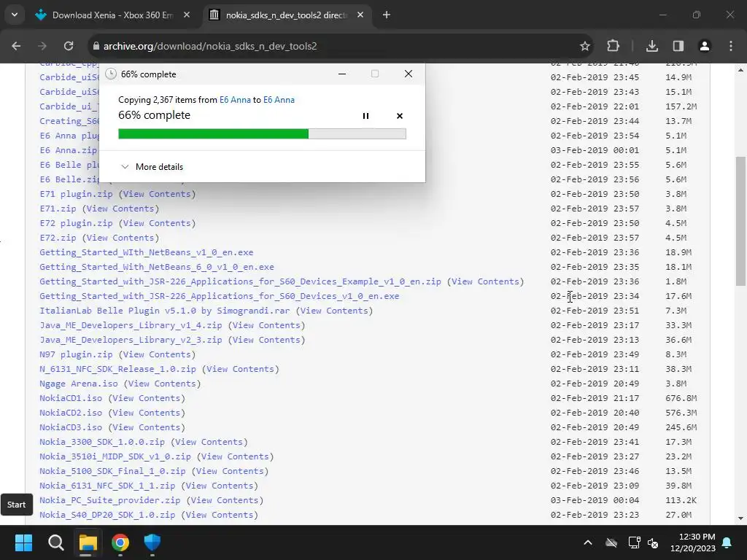The image size is (747, 560).
Task: Open the notification bell icon
Action: point(727,542)
